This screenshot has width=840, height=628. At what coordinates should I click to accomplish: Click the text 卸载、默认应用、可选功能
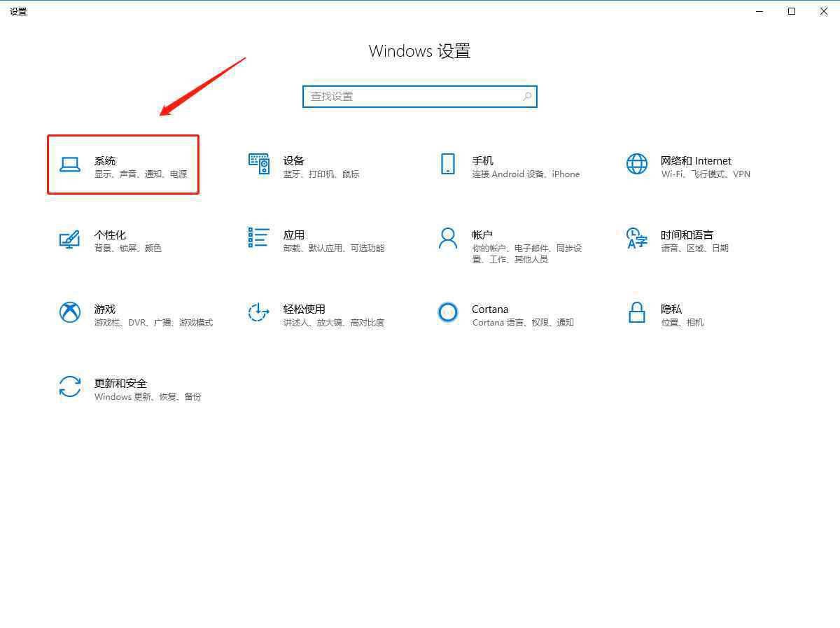(334, 249)
